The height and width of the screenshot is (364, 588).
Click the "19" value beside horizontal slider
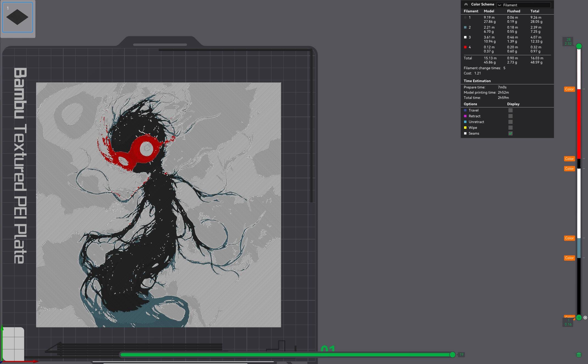461,355
